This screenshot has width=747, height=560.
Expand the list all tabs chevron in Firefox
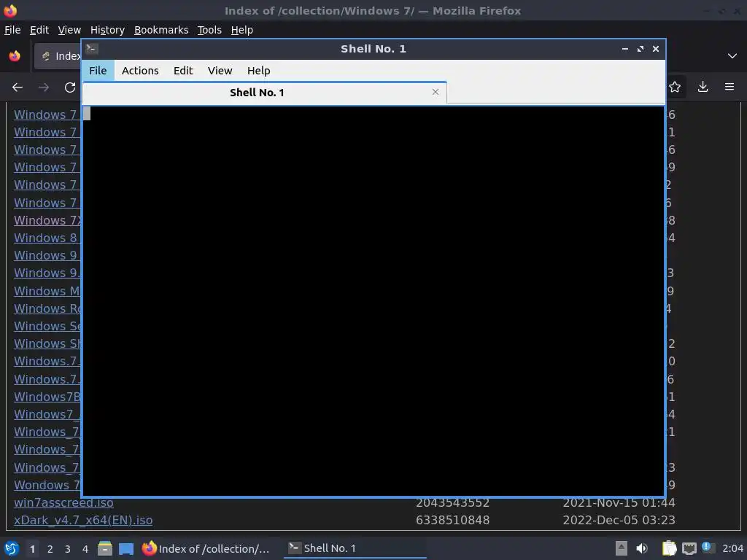point(732,56)
